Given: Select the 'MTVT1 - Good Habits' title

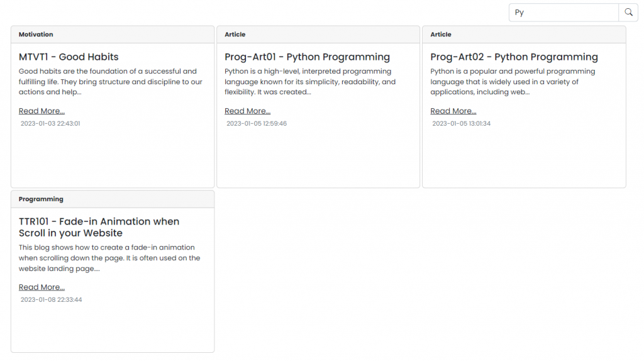Looking at the screenshot, I should click(69, 57).
